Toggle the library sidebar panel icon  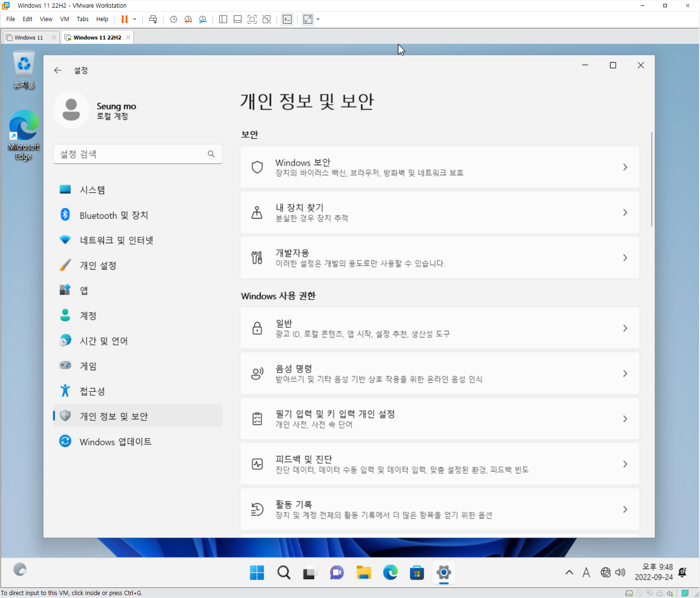(x=223, y=19)
